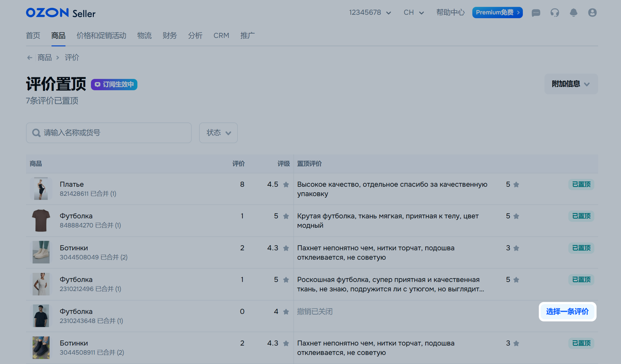Open the user profile icon
Image resolution: width=621 pixels, height=364 pixels.
[x=592, y=13]
